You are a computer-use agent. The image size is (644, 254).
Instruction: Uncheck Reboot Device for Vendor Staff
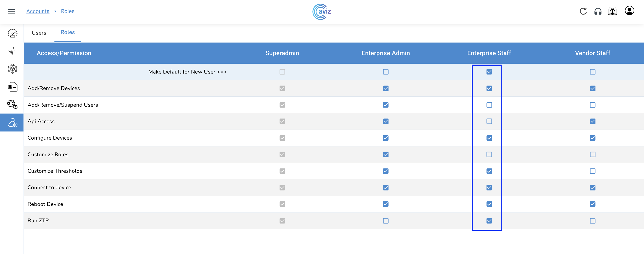tap(592, 204)
